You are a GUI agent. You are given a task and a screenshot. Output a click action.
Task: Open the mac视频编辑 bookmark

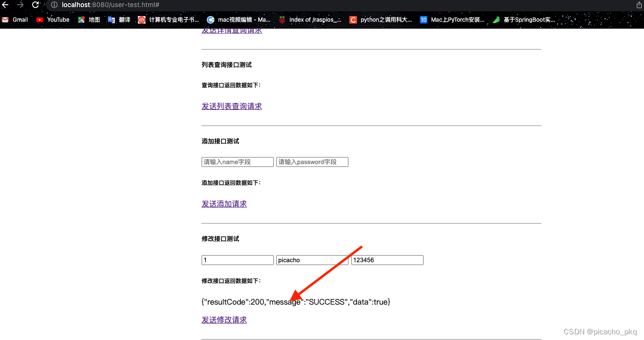pos(239,20)
